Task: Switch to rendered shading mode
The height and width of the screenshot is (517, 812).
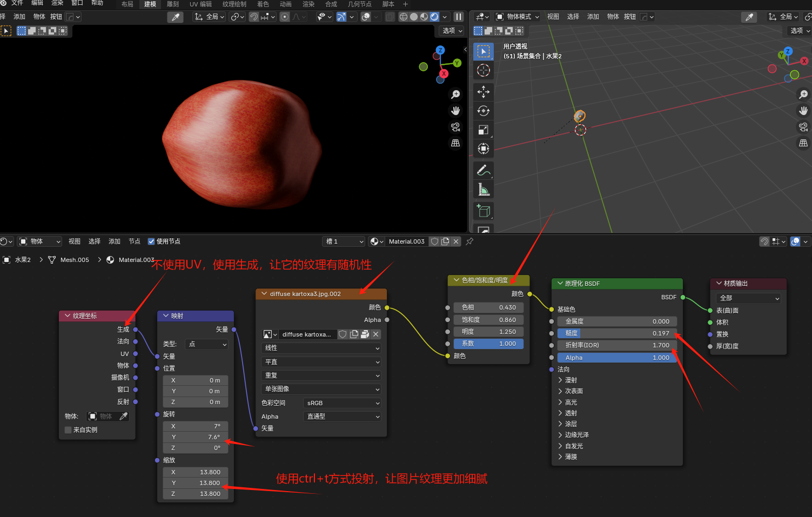Action: pos(434,17)
